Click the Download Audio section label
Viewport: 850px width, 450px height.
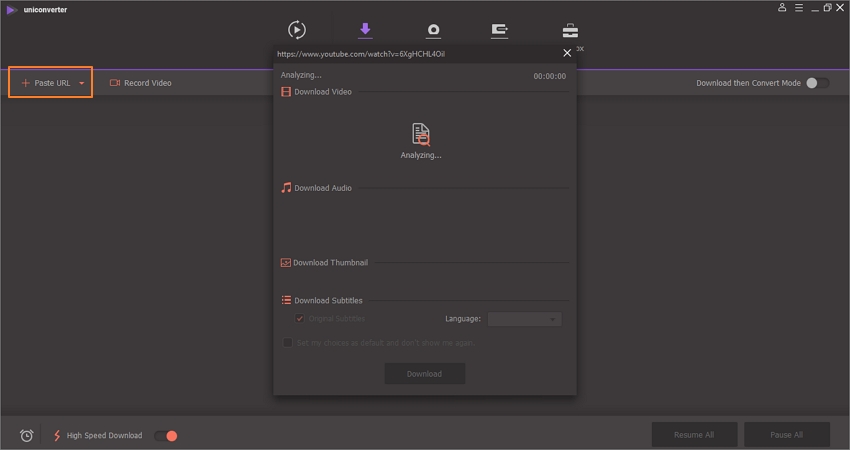323,188
